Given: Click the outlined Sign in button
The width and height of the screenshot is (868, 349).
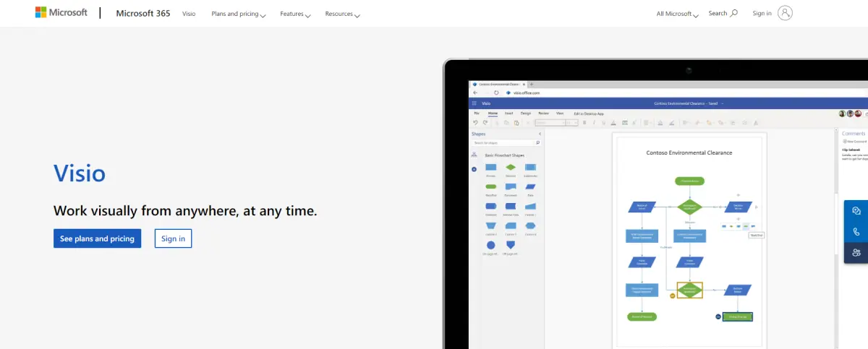Looking at the screenshot, I should 173,238.
